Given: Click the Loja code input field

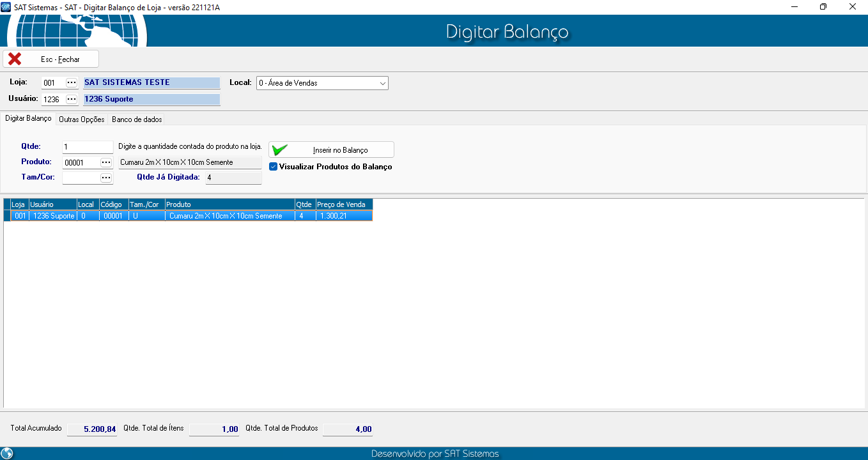Looking at the screenshot, I should tap(53, 83).
